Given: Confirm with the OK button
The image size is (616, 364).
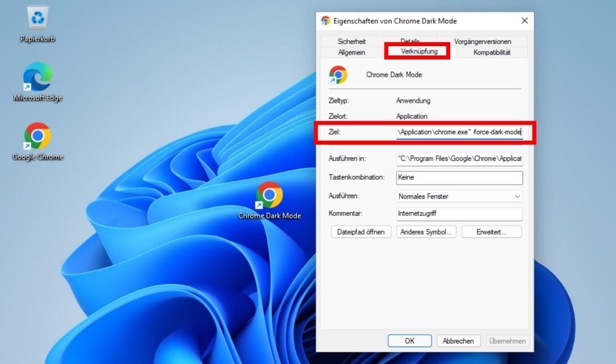Looking at the screenshot, I should pos(410,341).
